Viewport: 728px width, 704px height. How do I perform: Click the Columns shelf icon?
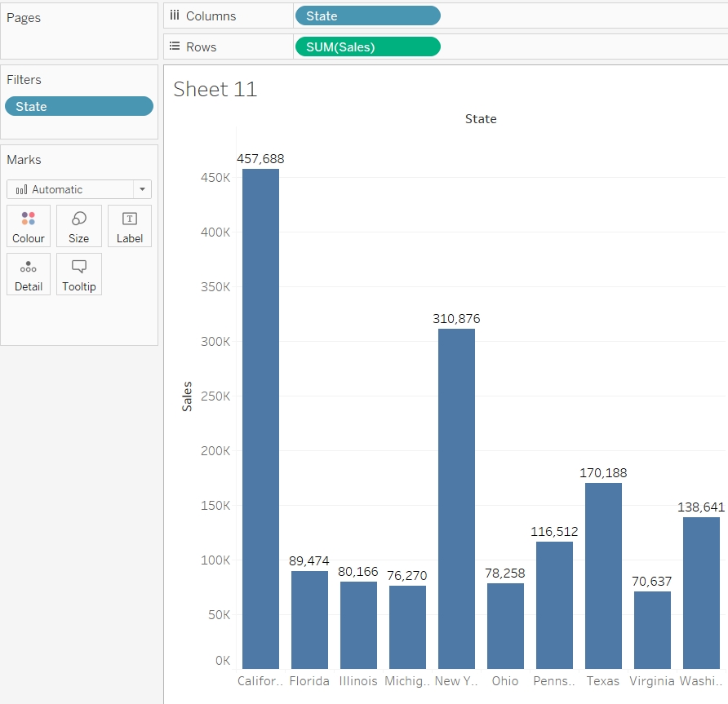point(175,15)
